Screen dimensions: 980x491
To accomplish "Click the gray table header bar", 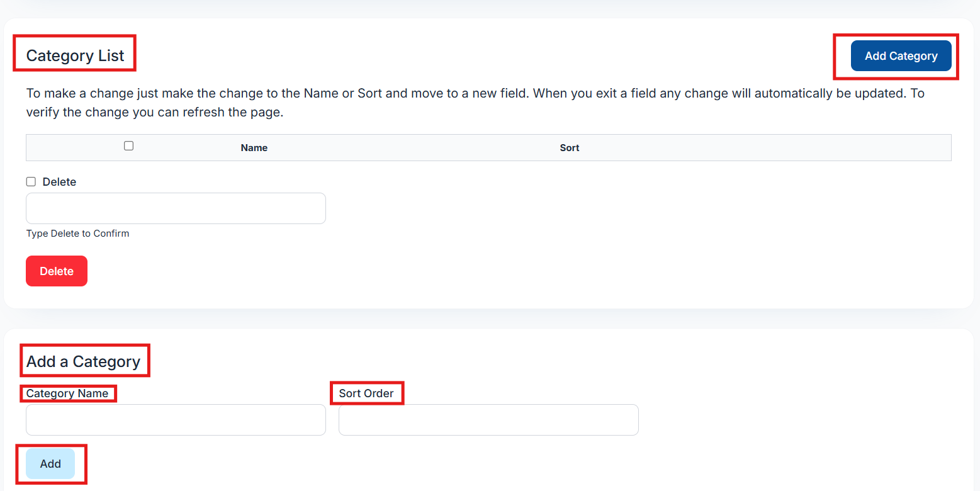I will (x=755, y=148).
